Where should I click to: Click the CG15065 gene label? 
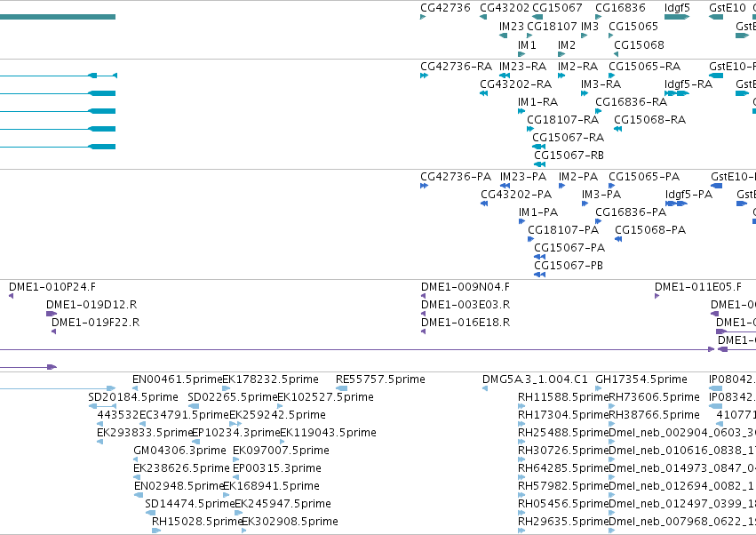coord(633,27)
